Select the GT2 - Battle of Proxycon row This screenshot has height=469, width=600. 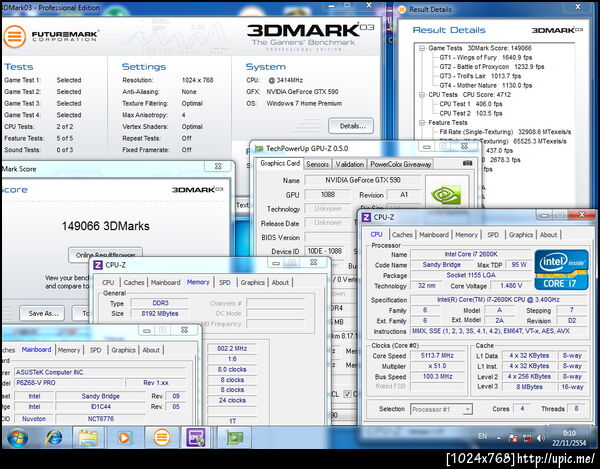point(492,67)
